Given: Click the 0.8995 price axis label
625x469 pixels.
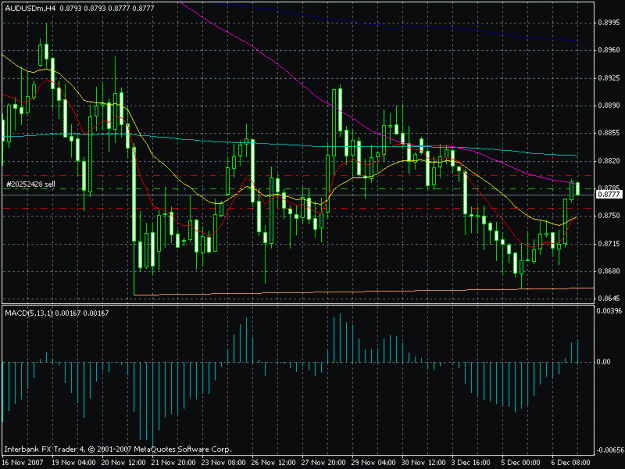Looking at the screenshot, I should (x=609, y=23).
